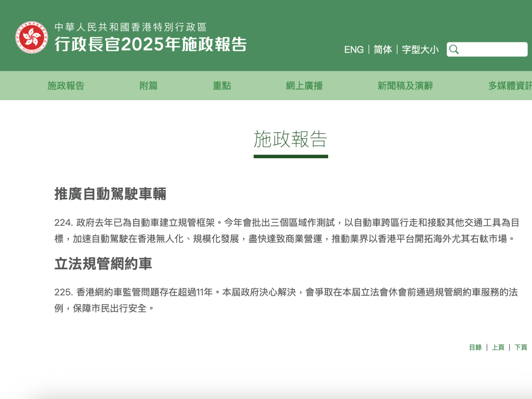
Task: Open the 網上廣播 navigation menu item
Action: tap(304, 86)
